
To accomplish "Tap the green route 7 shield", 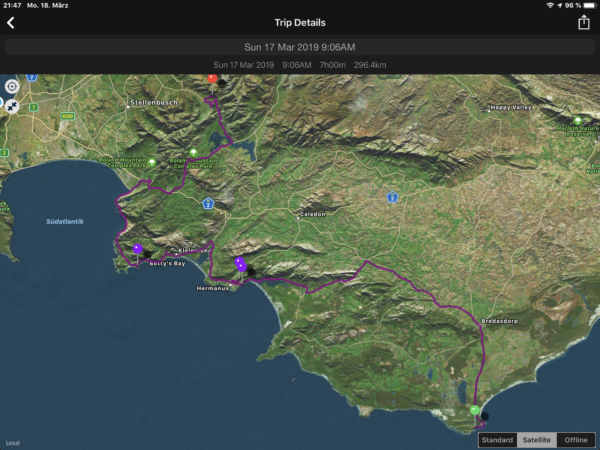I will [x=34, y=107].
